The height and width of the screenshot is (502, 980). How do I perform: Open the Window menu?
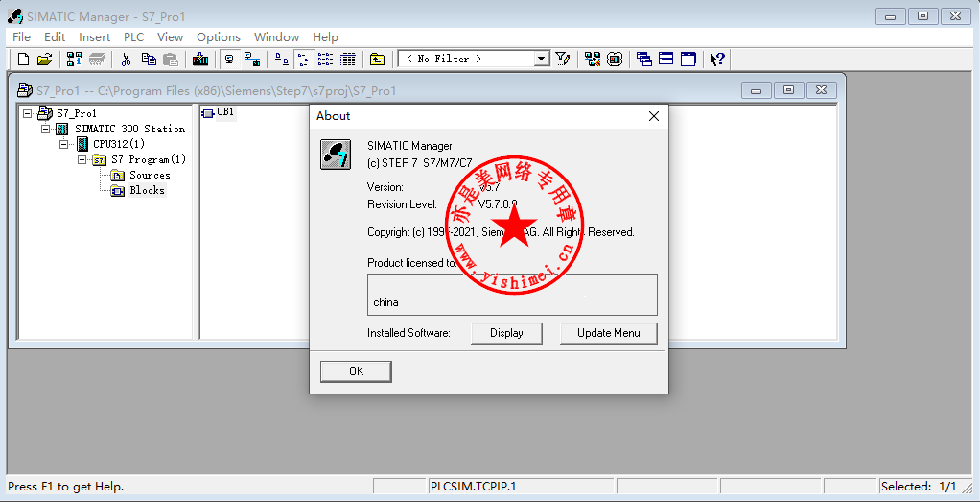tap(276, 36)
